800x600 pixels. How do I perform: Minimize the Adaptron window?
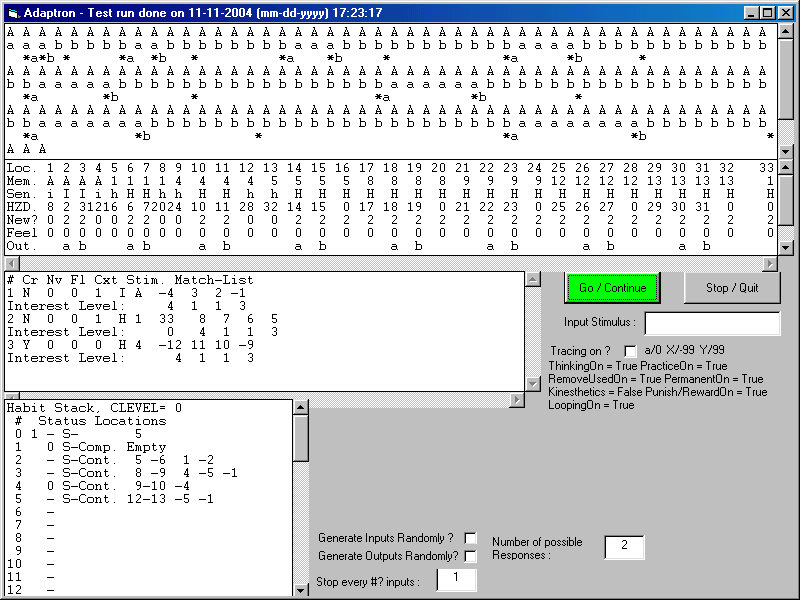tap(752, 13)
